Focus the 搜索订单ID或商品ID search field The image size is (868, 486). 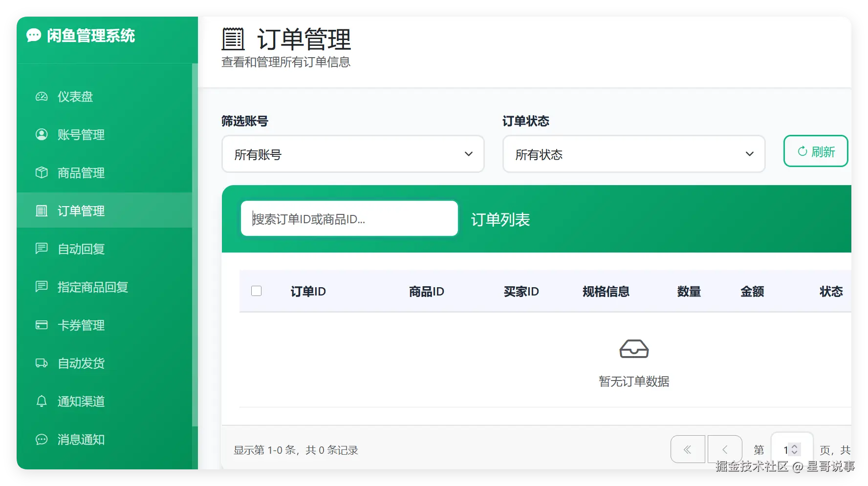pyautogui.click(x=349, y=219)
